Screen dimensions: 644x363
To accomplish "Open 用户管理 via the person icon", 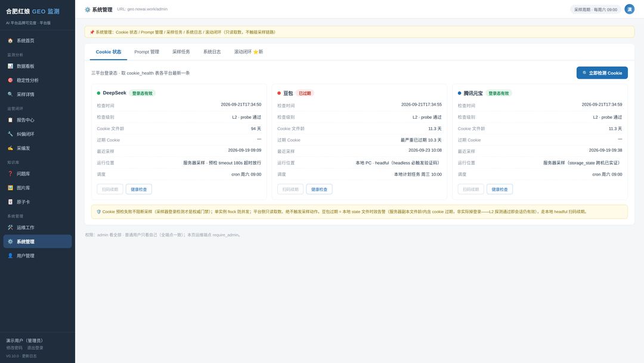I will point(10,256).
